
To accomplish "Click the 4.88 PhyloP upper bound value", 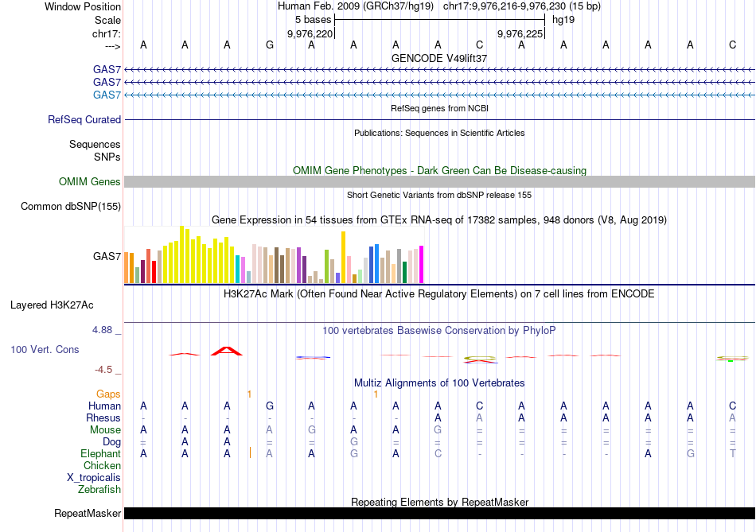I will (102, 330).
